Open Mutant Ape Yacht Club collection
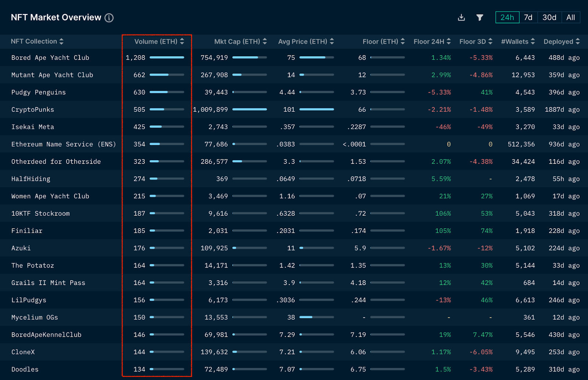 (52, 75)
